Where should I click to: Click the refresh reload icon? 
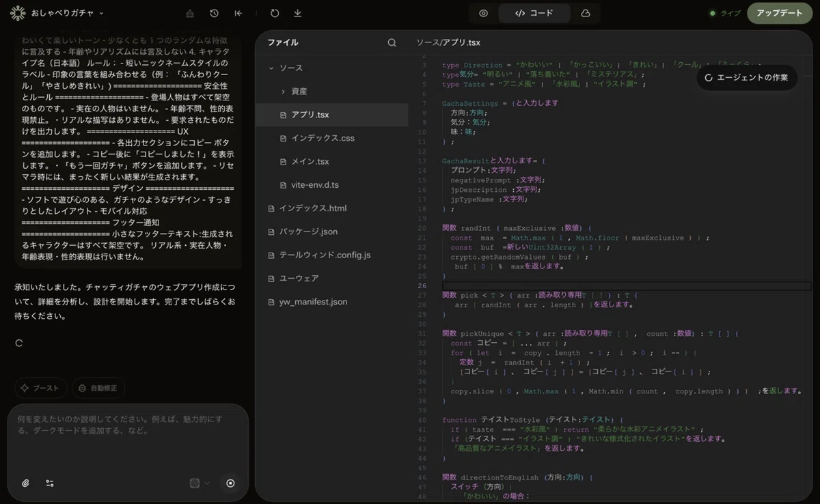[x=275, y=13]
